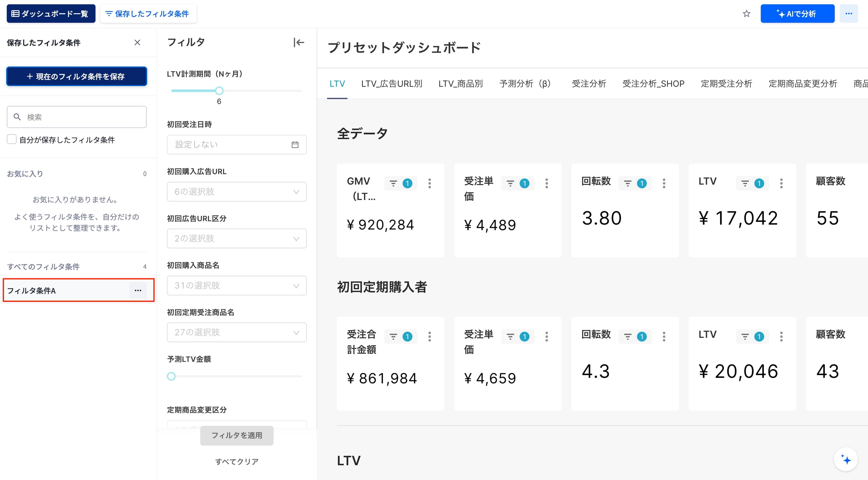Click the filter badge on the 回転数 card in 全データ

tap(635, 183)
